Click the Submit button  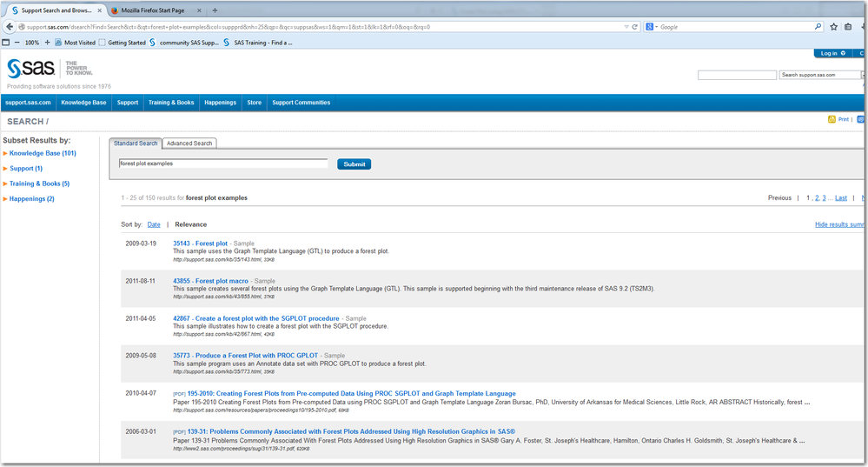coord(354,164)
